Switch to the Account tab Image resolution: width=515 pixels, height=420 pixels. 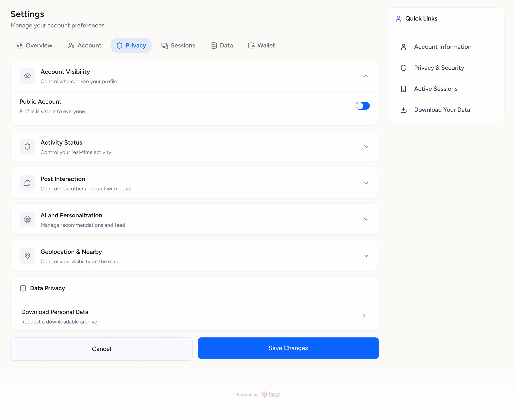tap(85, 46)
